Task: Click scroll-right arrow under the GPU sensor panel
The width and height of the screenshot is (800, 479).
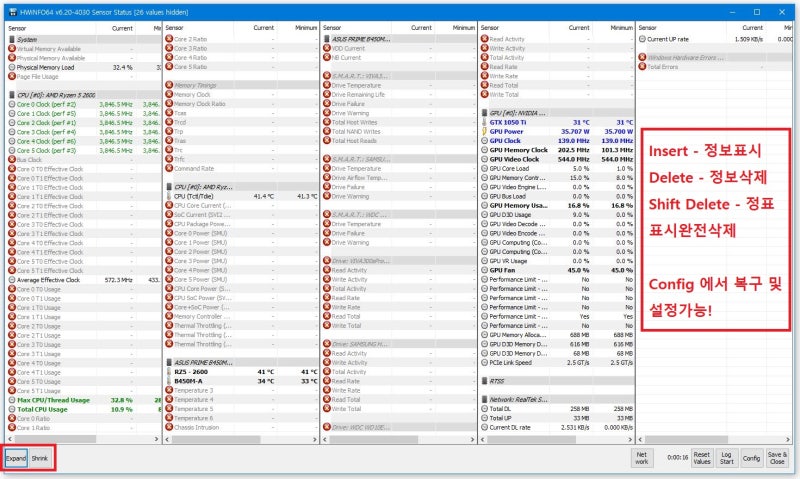Action: 630,439
